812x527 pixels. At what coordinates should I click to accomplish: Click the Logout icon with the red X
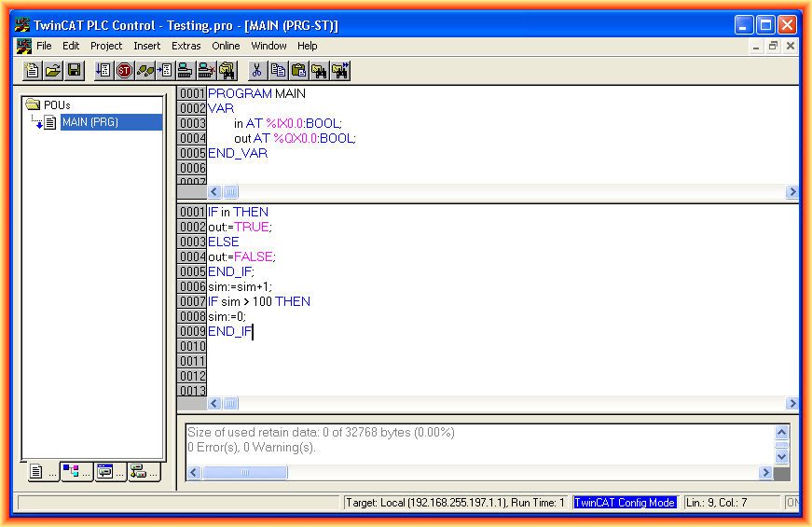click(205, 70)
